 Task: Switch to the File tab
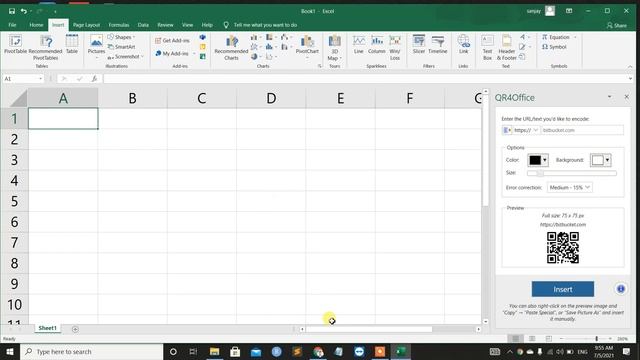[12, 25]
